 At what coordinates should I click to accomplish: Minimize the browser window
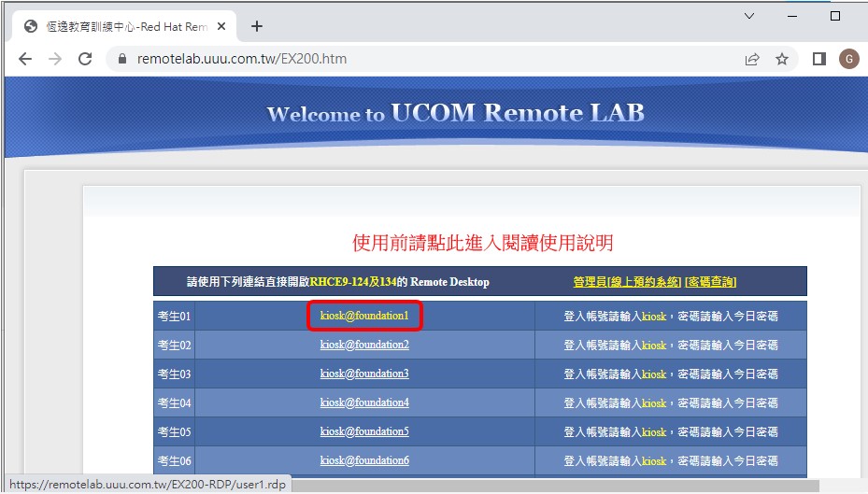792,17
